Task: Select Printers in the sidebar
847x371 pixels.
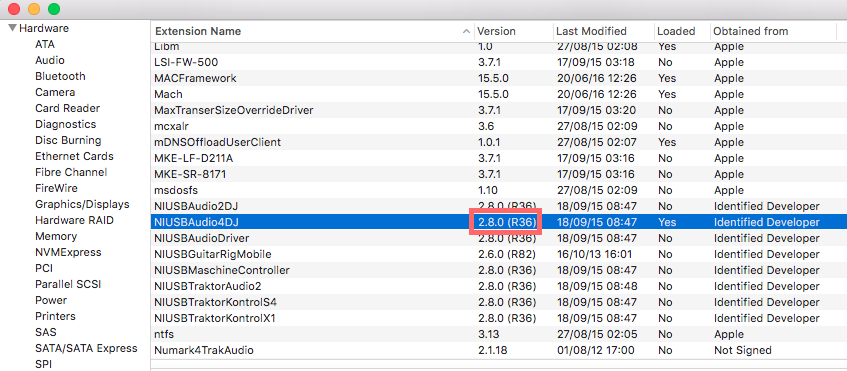Action: tap(55, 316)
